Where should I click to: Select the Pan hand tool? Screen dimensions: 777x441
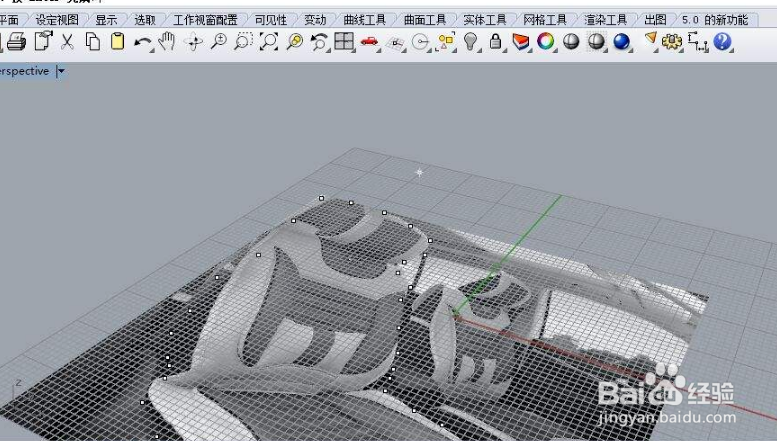pos(167,41)
